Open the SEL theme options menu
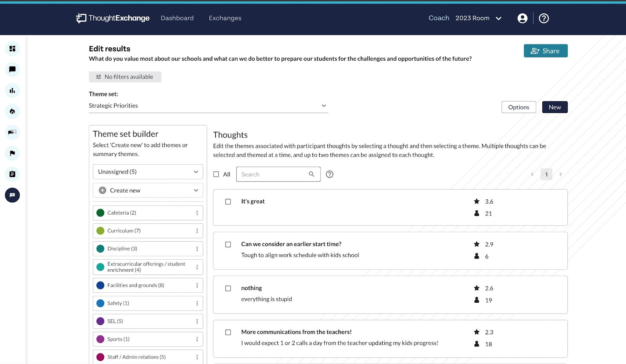Image resolution: width=626 pixels, height=364 pixels. 197,321
